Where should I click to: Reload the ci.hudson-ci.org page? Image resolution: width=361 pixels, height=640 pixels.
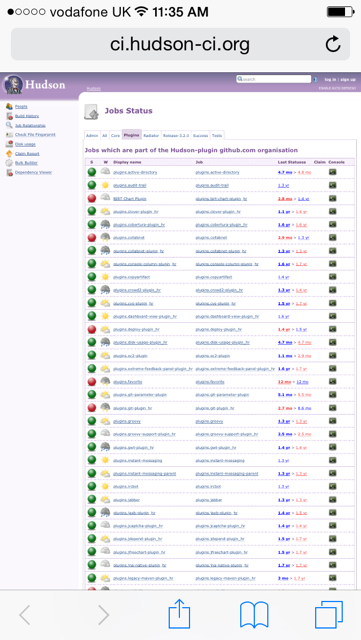click(x=332, y=44)
